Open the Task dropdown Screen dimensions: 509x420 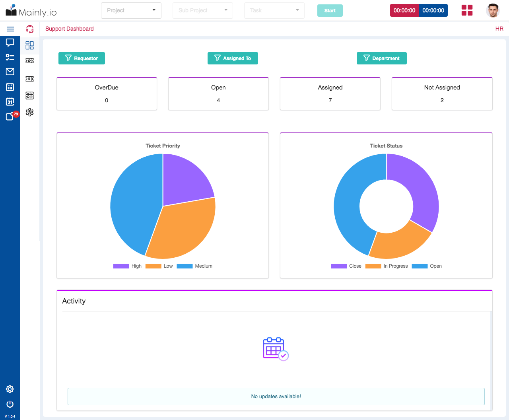[274, 10]
